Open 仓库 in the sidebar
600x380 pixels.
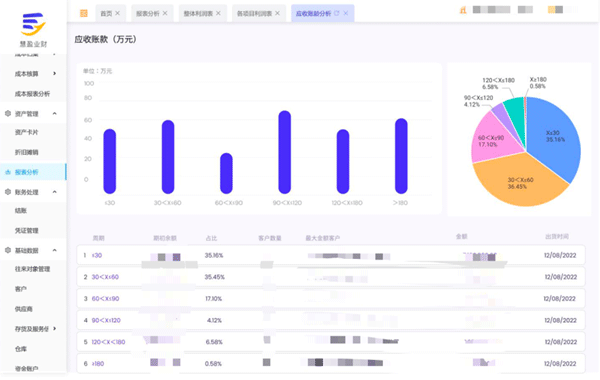coord(21,349)
